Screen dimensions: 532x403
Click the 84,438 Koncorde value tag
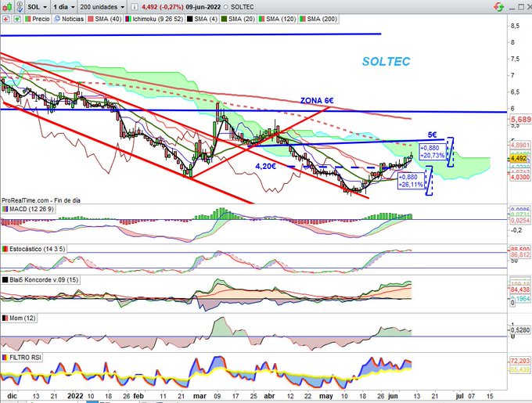(x=519, y=290)
